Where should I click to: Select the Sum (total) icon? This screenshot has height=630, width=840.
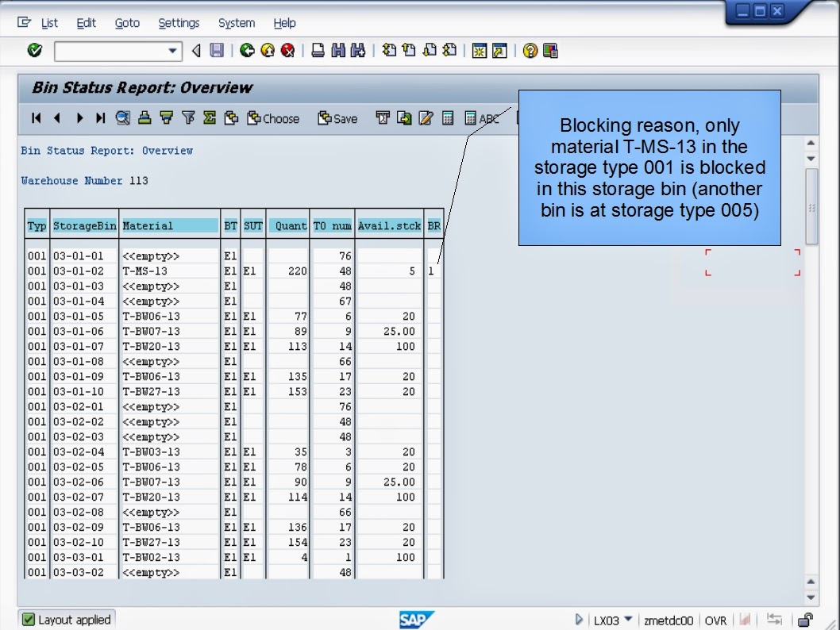point(210,118)
